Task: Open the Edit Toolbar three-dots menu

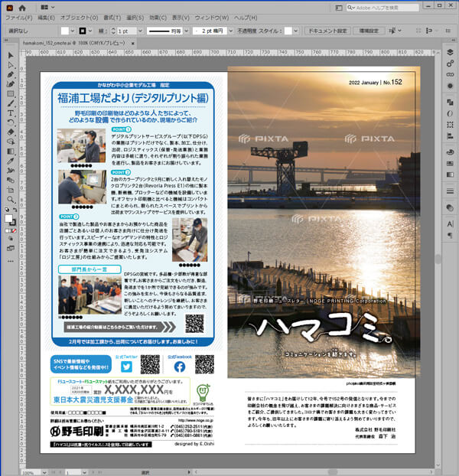Action: [x=11, y=261]
